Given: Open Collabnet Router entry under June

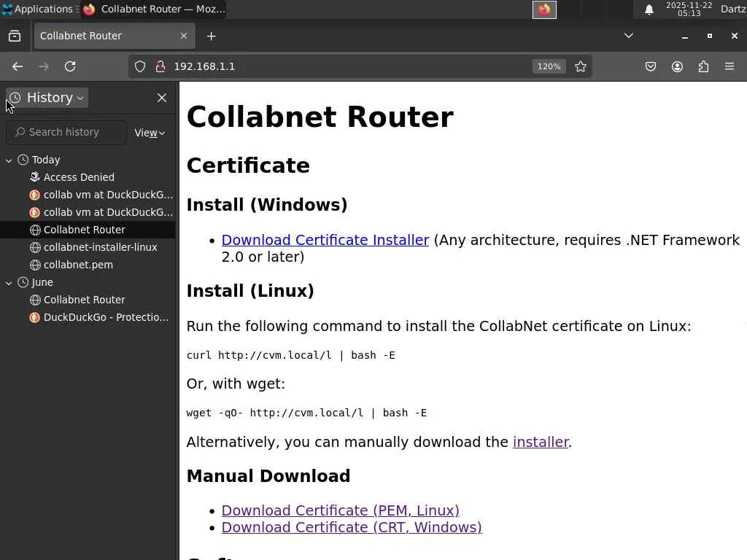Looking at the screenshot, I should pos(88,300).
